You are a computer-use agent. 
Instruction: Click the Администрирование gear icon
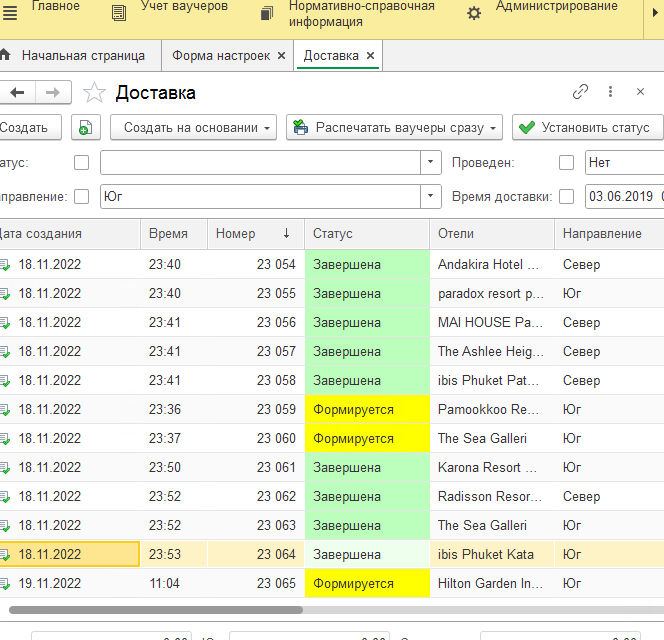click(x=474, y=13)
